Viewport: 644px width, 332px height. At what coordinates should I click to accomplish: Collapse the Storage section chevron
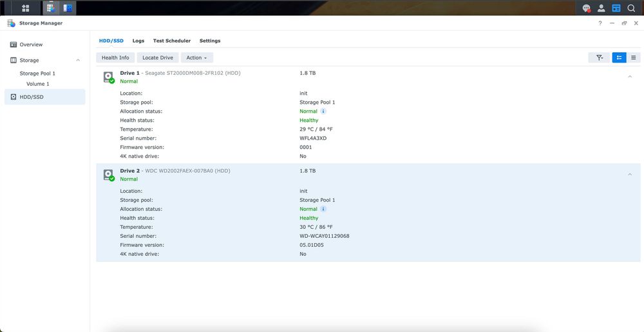coord(78,60)
